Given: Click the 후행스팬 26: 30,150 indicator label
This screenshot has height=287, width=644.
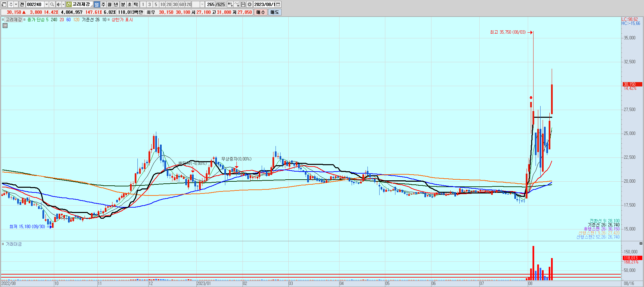Looking at the screenshot, I should pyautogui.click(x=602, y=229).
